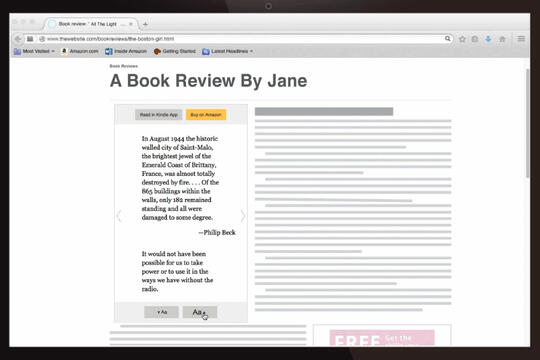Go to the browser home icon
The image size is (540, 360).
(502, 39)
